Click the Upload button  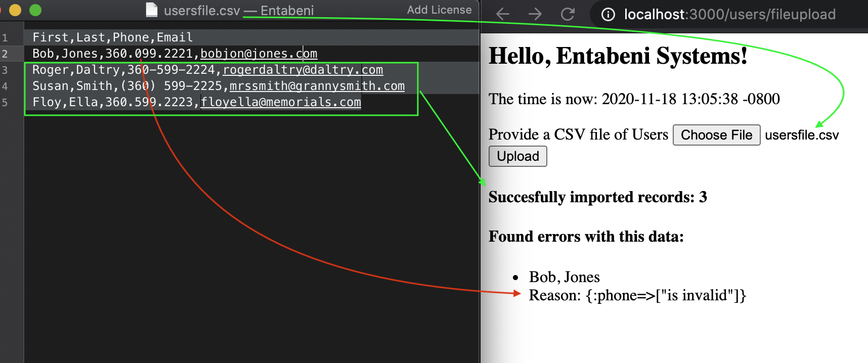[517, 156]
